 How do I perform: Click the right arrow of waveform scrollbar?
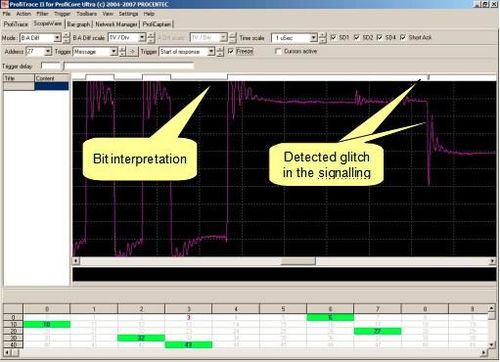(493, 261)
